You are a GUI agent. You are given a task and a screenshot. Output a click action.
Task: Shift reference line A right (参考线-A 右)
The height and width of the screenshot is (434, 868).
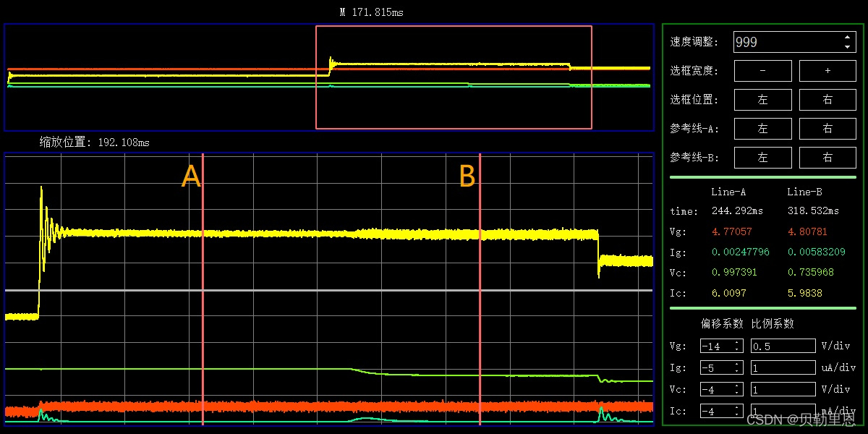(827, 129)
